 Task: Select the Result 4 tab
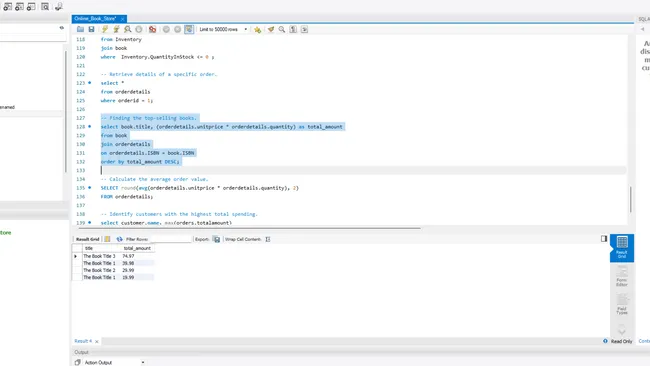coord(83,341)
